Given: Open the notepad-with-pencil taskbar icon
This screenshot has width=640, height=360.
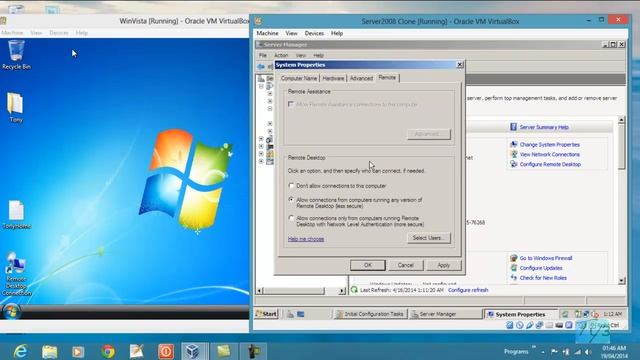Looking at the screenshot, I should click(137, 351).
